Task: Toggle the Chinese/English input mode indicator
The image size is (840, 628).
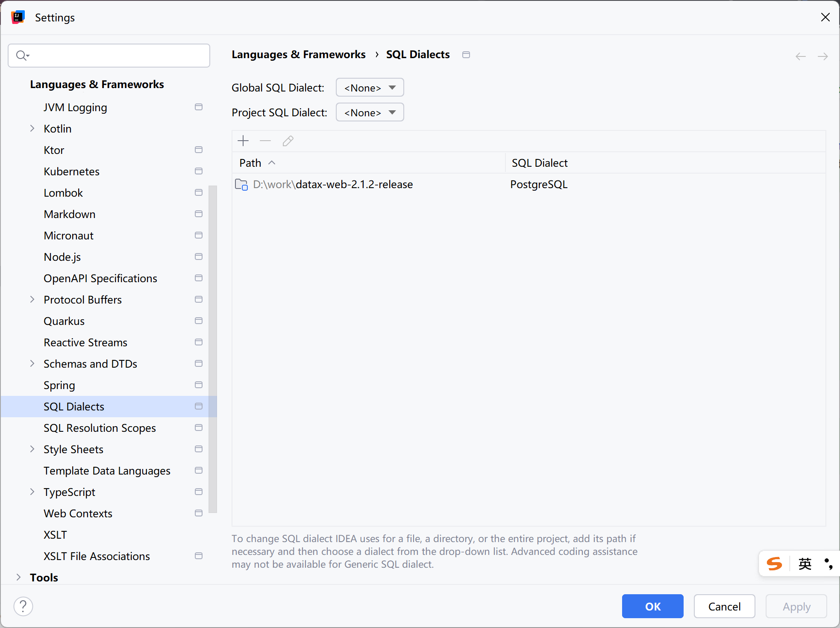Action: coord(805,563)
